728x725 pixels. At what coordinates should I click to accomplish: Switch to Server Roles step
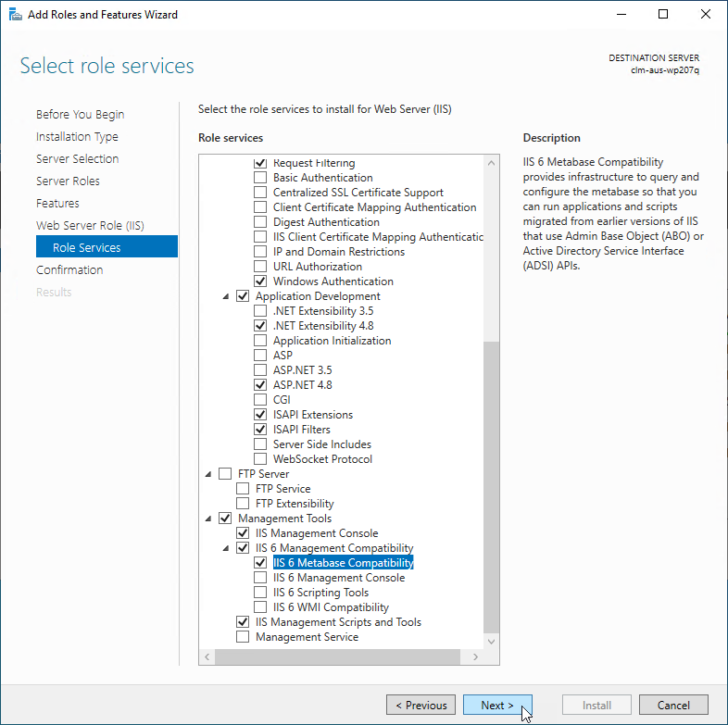coord(68,181)
